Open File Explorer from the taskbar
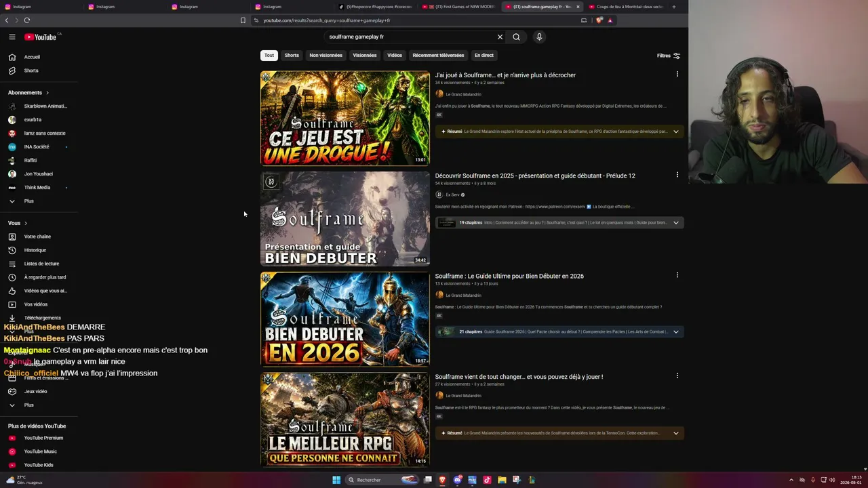The height and width of the screenshot is (488, 868). coord(502,480)
